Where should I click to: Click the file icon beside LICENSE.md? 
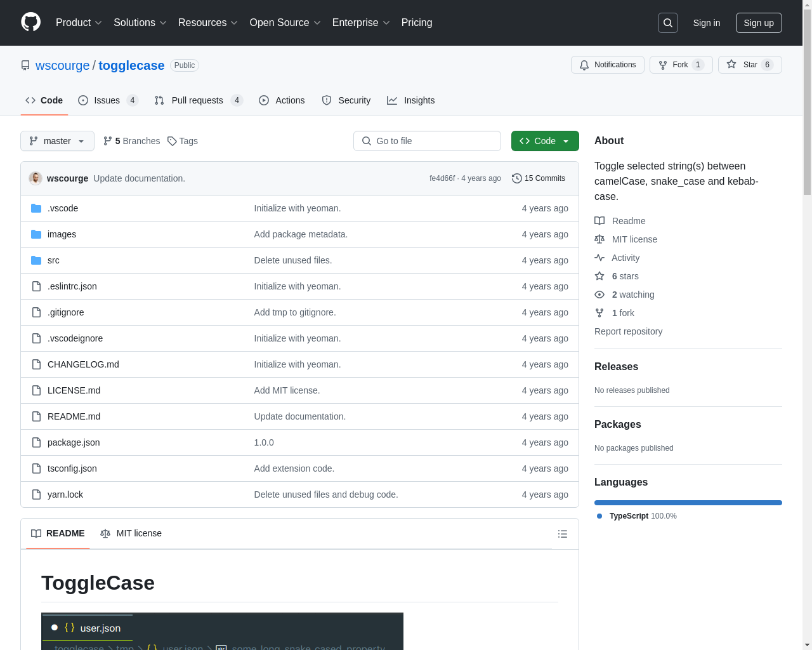pos(36,390)
